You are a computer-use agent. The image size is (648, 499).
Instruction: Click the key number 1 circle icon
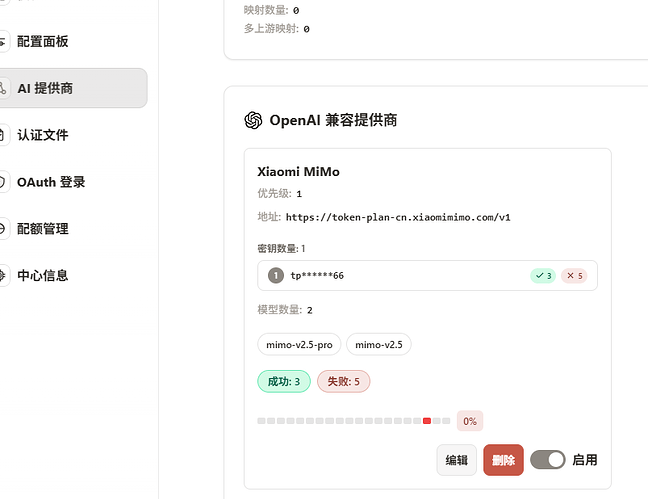[x=276, y=275]
